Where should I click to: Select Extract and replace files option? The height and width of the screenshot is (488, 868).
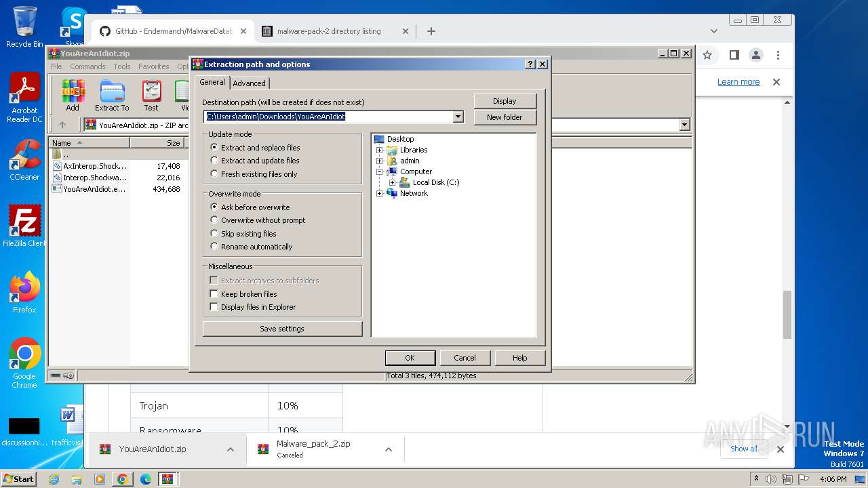[255, 147]
